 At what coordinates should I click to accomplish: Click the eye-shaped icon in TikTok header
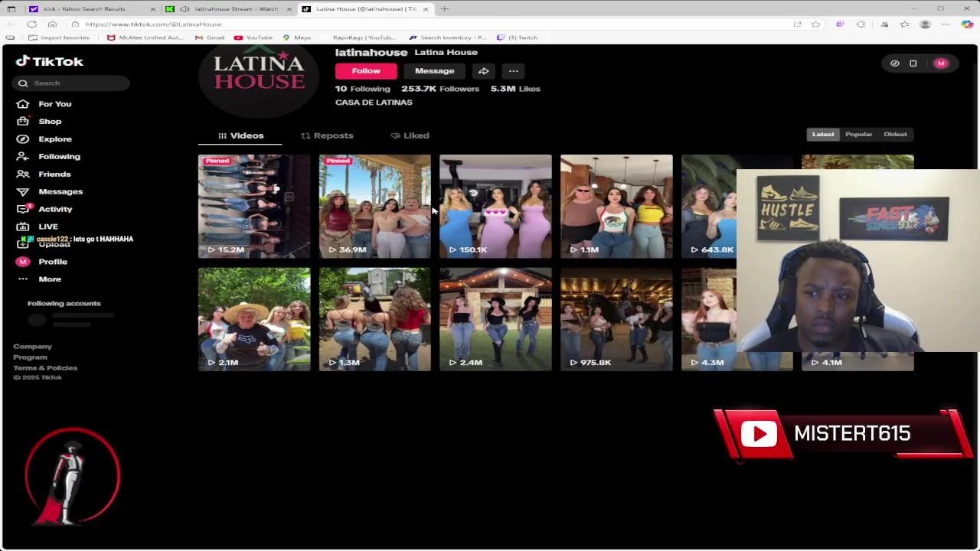(x=894, y=64)
